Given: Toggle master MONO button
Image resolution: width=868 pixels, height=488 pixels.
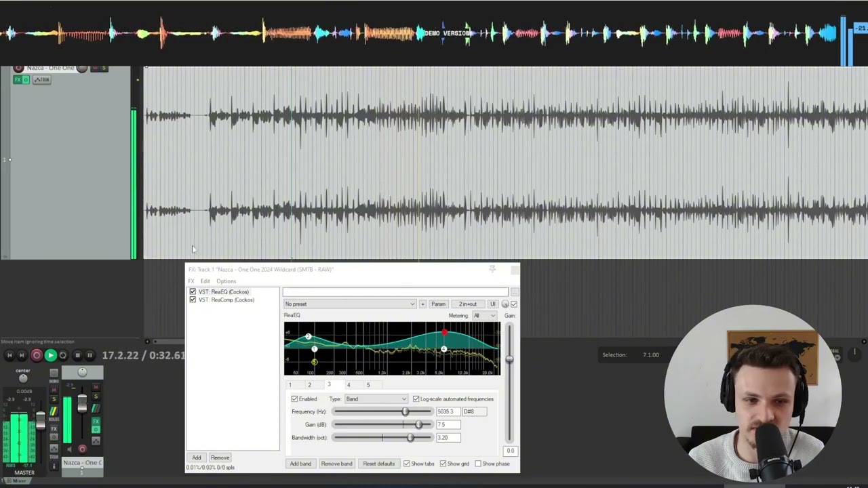Looking at the screenshot, I should coord(54,373).
